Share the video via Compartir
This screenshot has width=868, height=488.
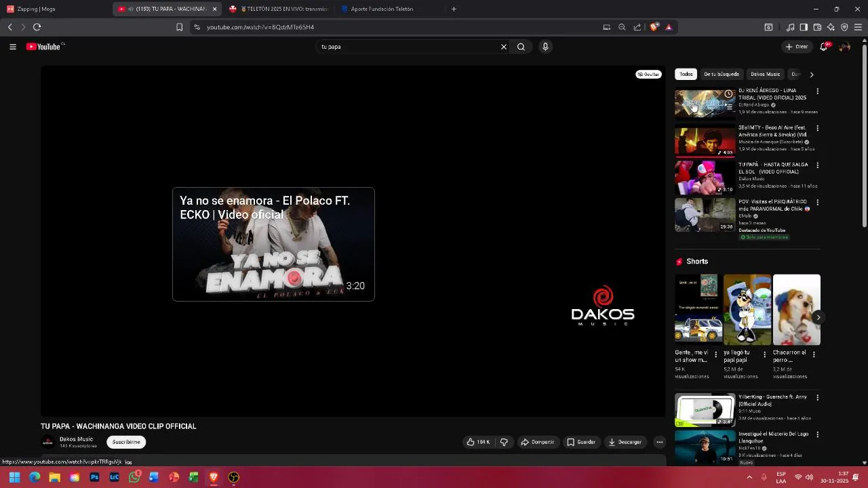pyautogui.click(x=538, y=442)
